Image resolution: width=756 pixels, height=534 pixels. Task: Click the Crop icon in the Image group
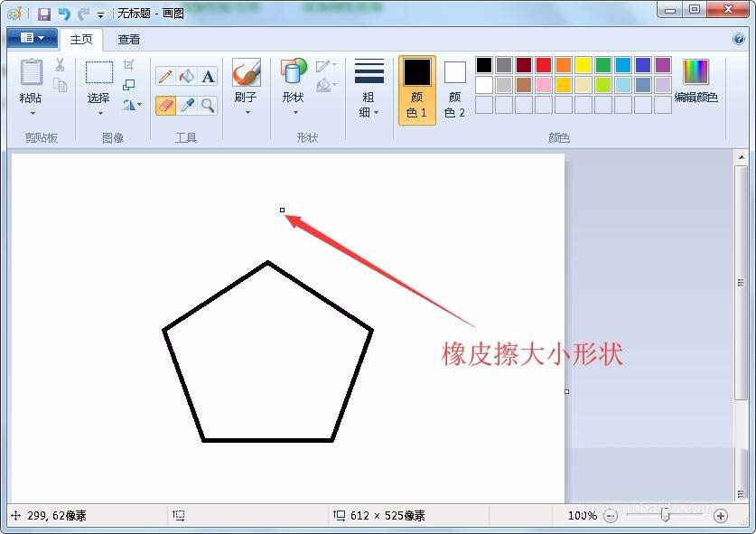tap(130, 63)
